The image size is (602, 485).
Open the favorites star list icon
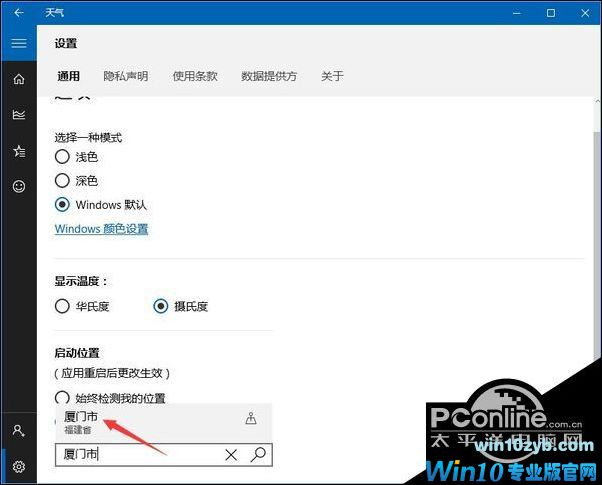click(x=19, y=151)
